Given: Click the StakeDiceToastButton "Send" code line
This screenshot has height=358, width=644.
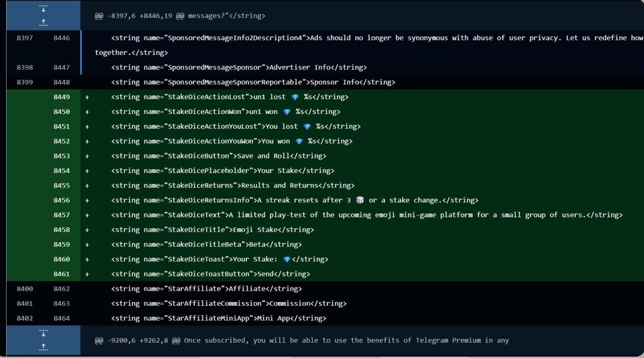Looking at the screenshot, I should (x=210, y=274).
